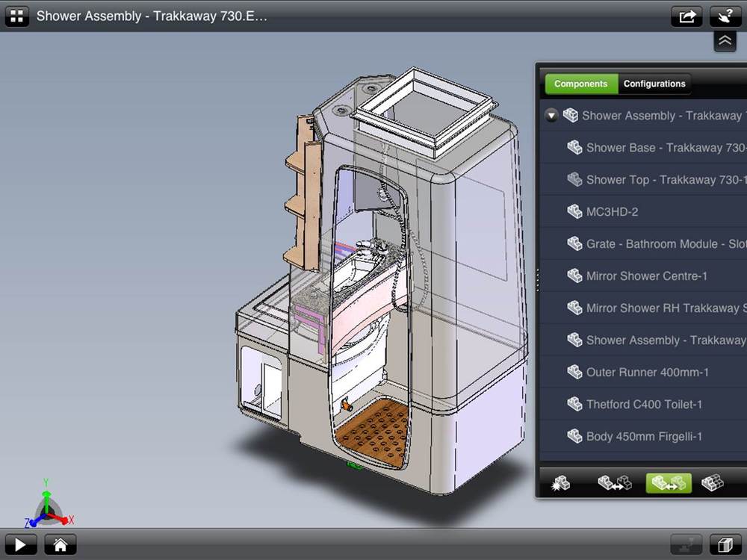Select the Components tab
Image resolution: width=747 pixels, height=560 pixels.
click(x=580, y=84)
